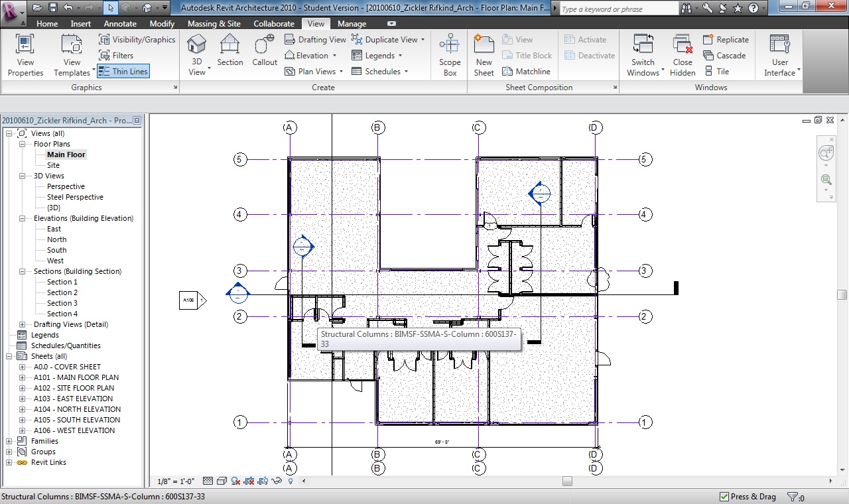This screenshot has width=849, height=504.
Task: Click the horizontal scrollbar thumb
Action: tap(567, 481)
